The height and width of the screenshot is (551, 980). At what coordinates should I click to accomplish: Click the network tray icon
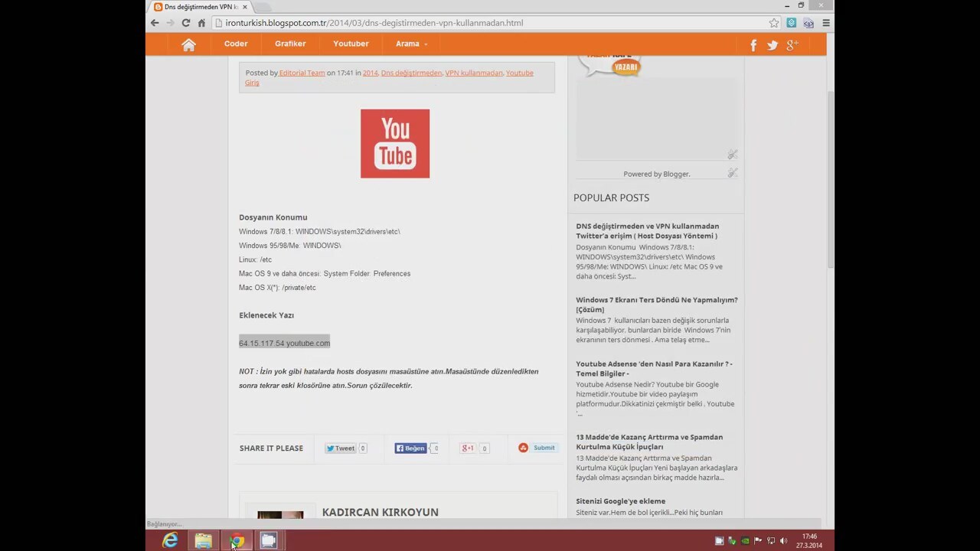coord(771,541)
